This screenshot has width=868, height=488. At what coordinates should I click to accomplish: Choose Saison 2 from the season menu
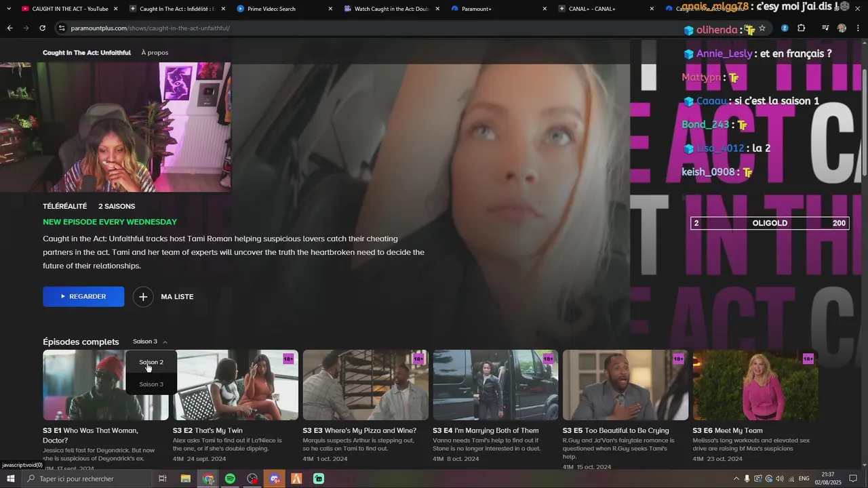(151, 362)
